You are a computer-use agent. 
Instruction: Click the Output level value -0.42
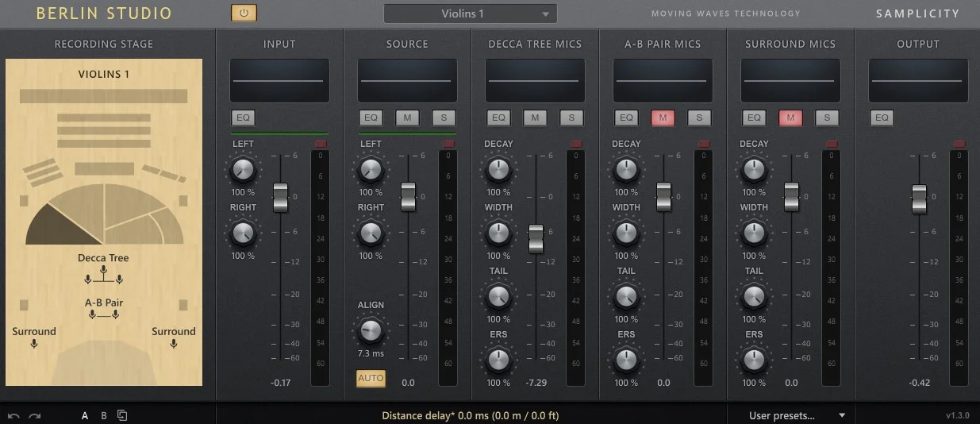click(x=919, y=383)
